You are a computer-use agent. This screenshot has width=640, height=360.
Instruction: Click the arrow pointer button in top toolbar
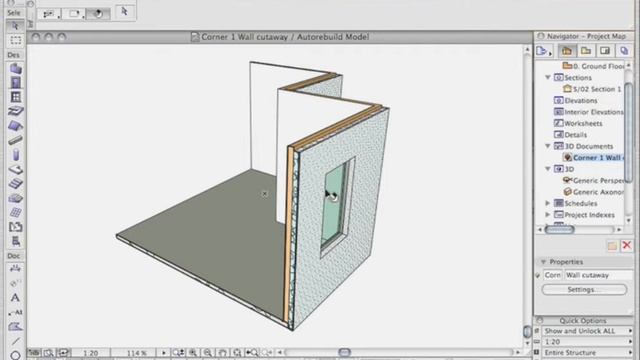point(124,11)
